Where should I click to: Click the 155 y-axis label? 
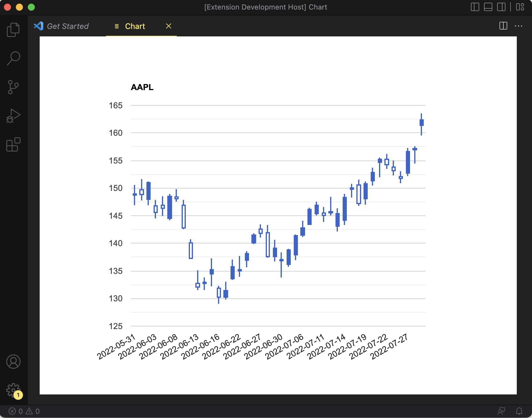pos(116,161)
